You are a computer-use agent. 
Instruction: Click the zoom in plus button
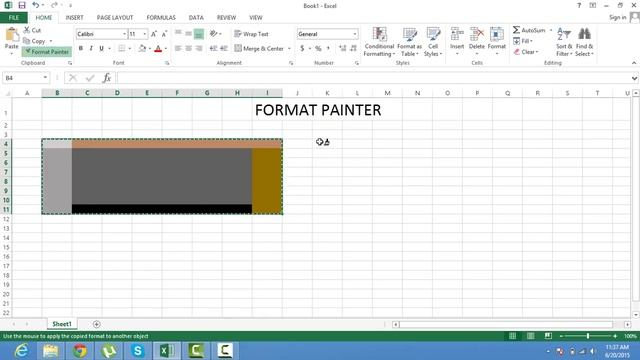(x=615, y=336)
